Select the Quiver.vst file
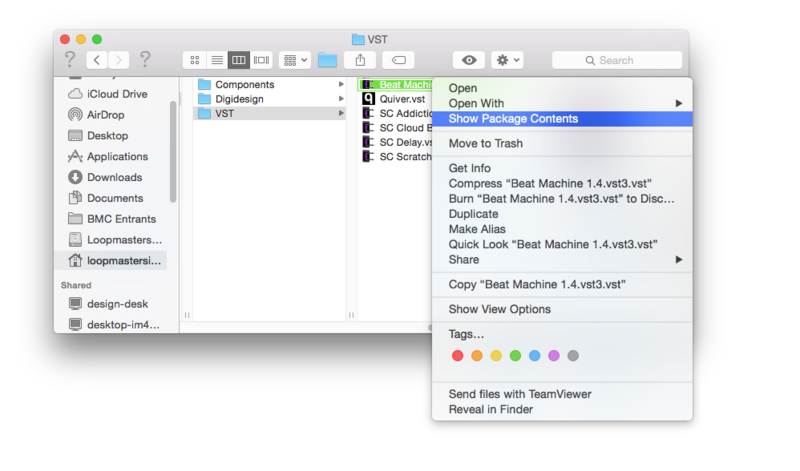Image resolution: width=800 pixels, height=471 pixels. [394, 99]
